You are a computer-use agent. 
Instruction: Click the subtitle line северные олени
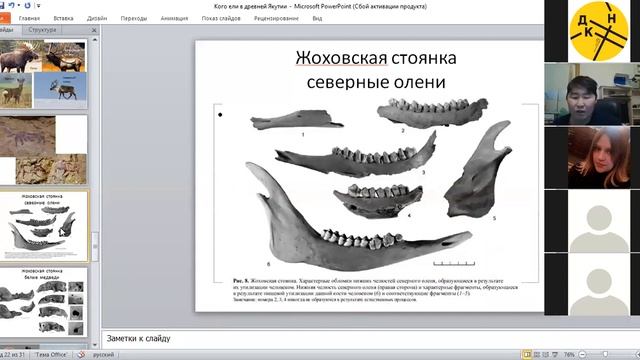[x=376, y=82]
